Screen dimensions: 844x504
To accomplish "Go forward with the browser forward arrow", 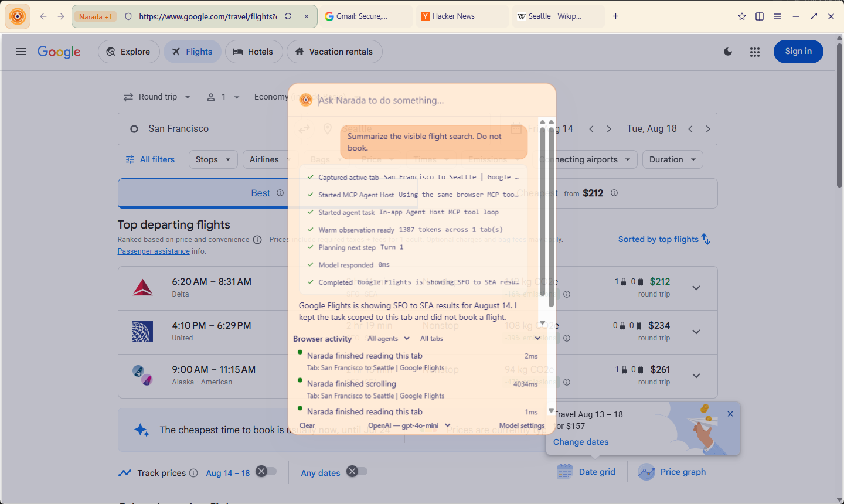I will (61, 16).
